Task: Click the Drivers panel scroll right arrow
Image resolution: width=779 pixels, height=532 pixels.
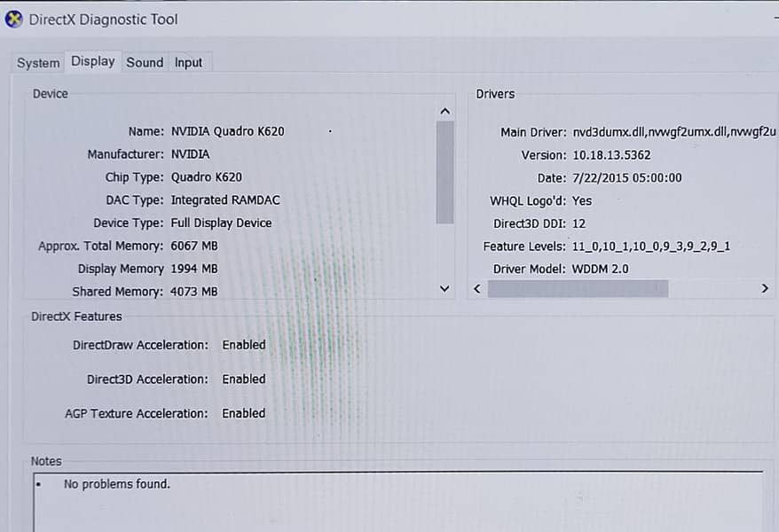Action: click(x=765, y=288)
